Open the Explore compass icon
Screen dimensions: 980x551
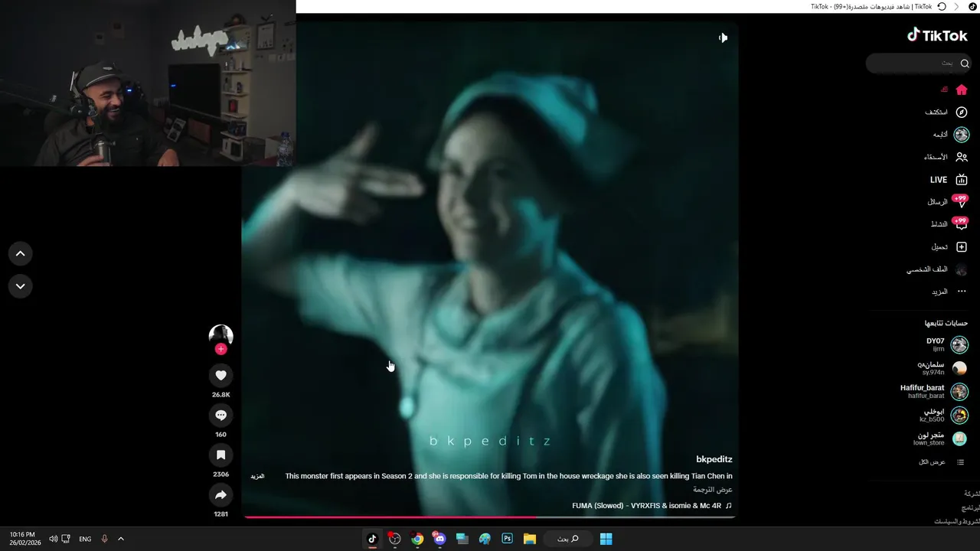pyautogui.click(x=962, y=112)
